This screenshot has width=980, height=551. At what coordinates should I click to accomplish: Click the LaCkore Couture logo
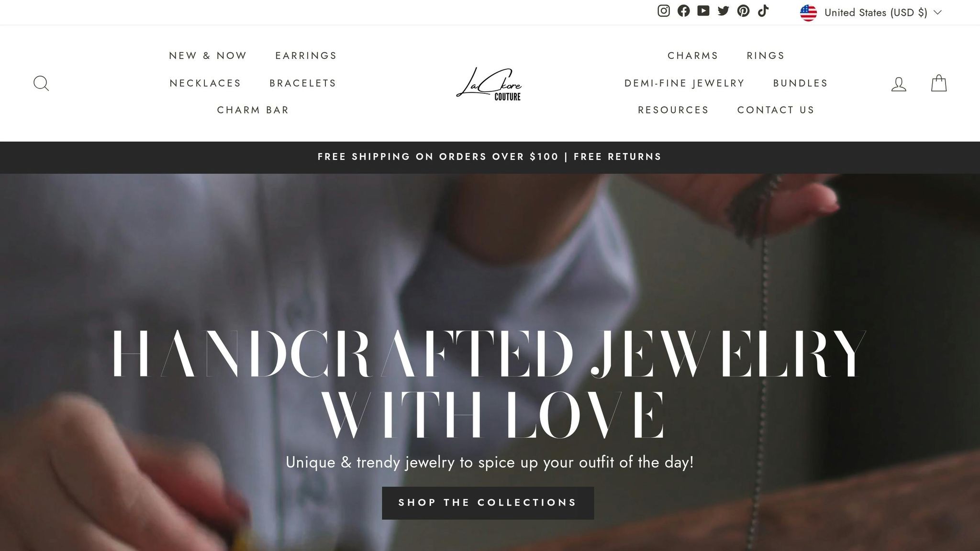coord(489,84)
